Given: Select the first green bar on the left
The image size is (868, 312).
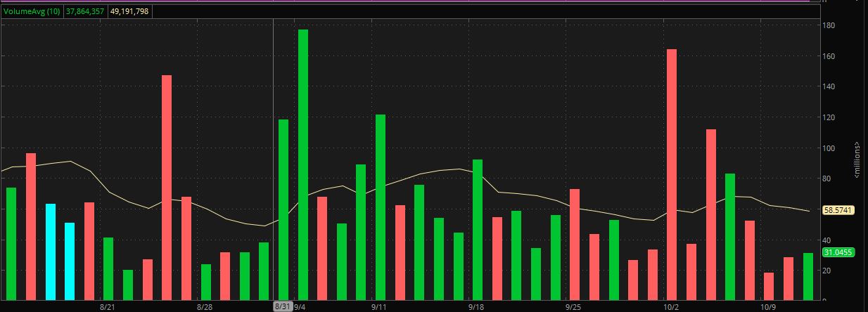Looking at the screenshot, I should pos(11,244).
